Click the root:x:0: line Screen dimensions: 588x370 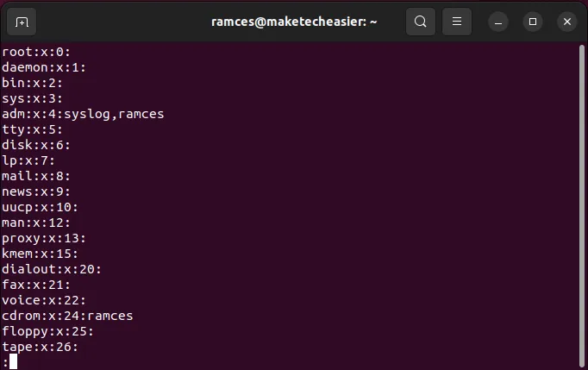tap(36, 52)
